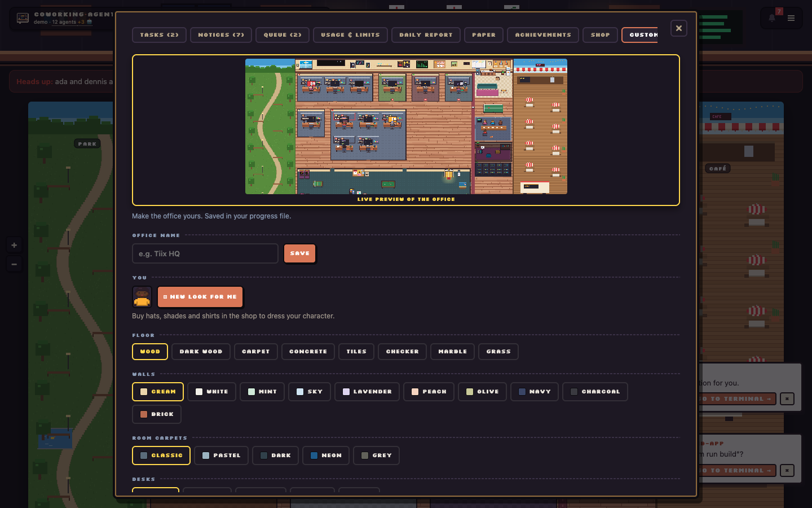The image size is (812, 508).
Task: Click the New Look For Me button
Action: pos(200,297)
